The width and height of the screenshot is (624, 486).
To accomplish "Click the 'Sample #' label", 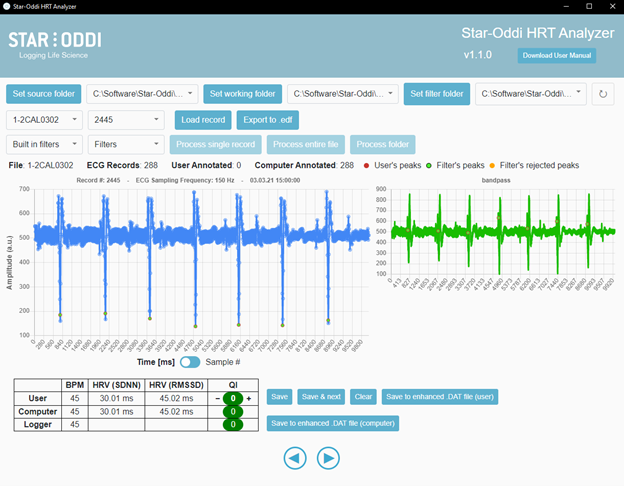I will click(223, 362).
